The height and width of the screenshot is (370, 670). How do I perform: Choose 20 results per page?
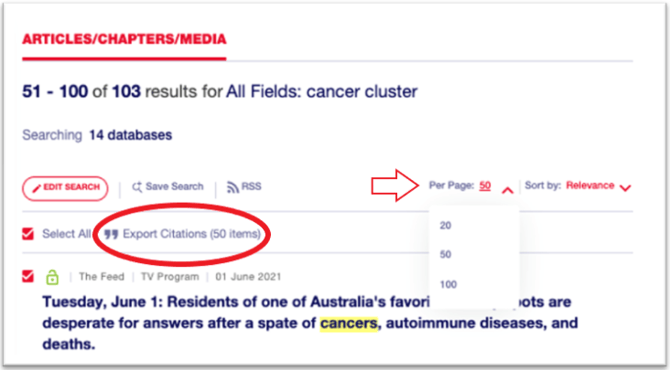click(445, 225)
